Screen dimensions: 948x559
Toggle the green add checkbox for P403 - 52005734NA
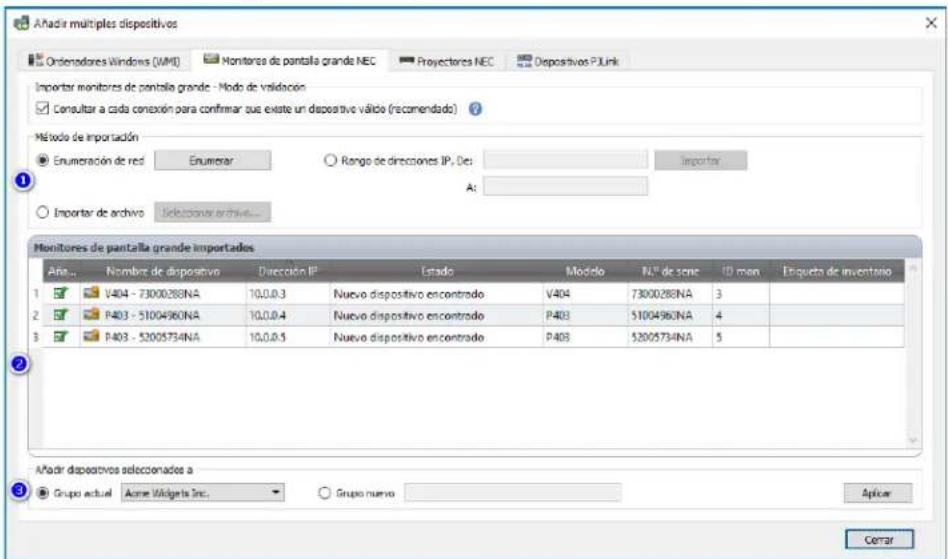(60, 337)
